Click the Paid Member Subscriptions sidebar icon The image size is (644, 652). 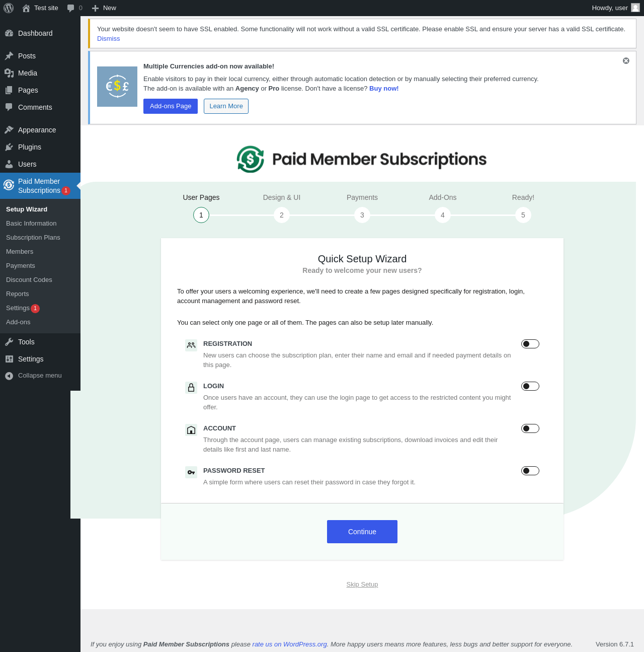[x=9, y=185]
